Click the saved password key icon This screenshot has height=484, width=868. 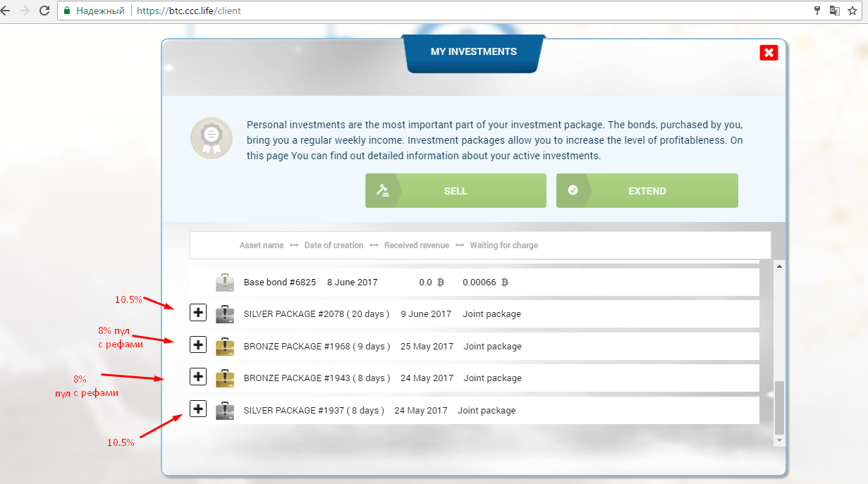(817, 11)
